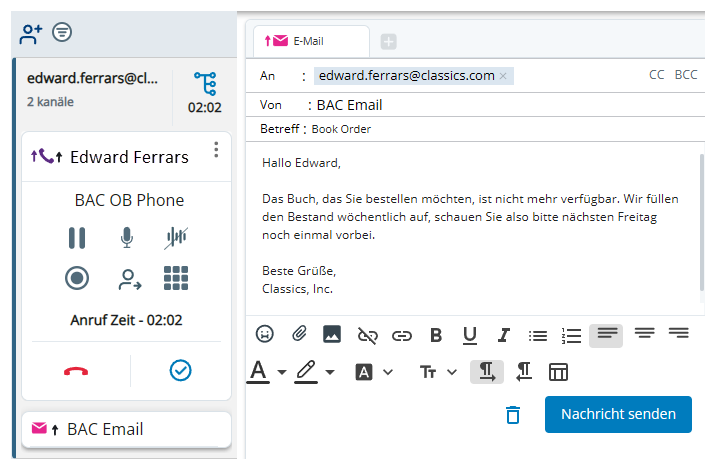Select the edward.ferrars@cl... contact header

tap(92, 78)
